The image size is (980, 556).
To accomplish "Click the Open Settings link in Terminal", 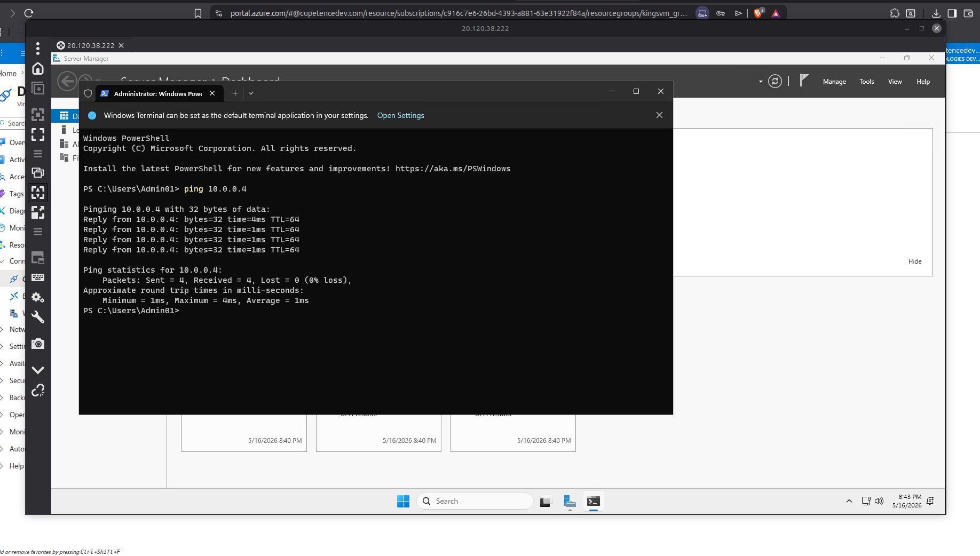I will pos(400,115).
